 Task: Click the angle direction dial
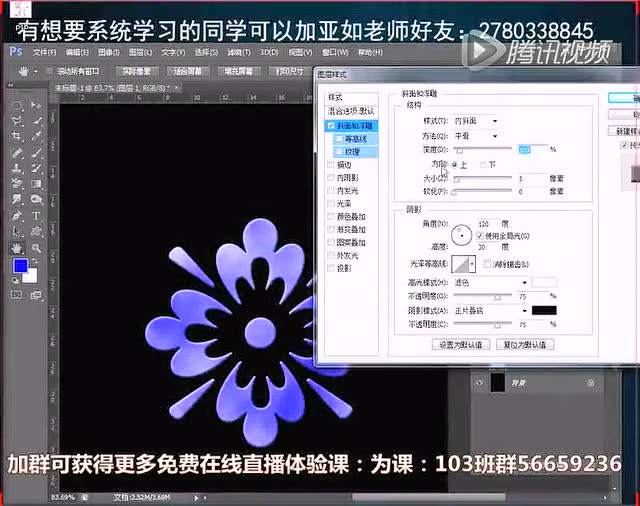click(x=462, y=235)
